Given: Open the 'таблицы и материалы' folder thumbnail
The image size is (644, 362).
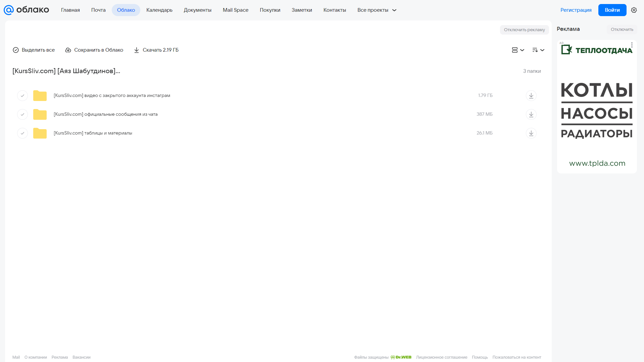Looking at the screenshot, I should [x=40, y=133].
